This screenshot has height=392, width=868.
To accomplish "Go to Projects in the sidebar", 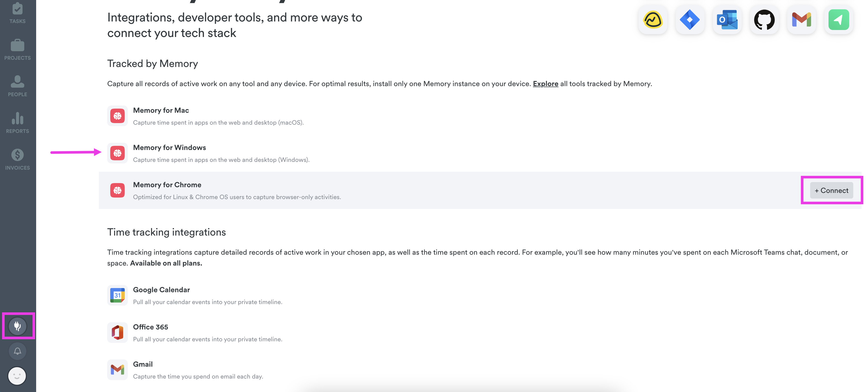I will (18, 49).
